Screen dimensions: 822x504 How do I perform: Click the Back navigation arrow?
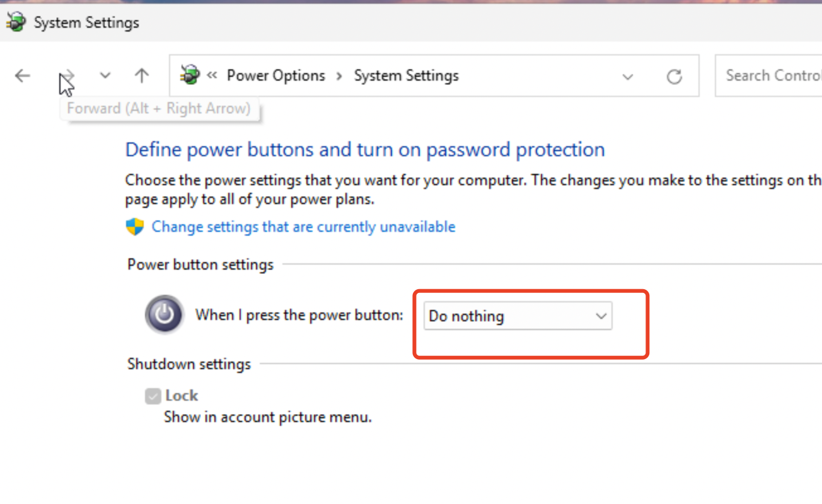[23, 76]
